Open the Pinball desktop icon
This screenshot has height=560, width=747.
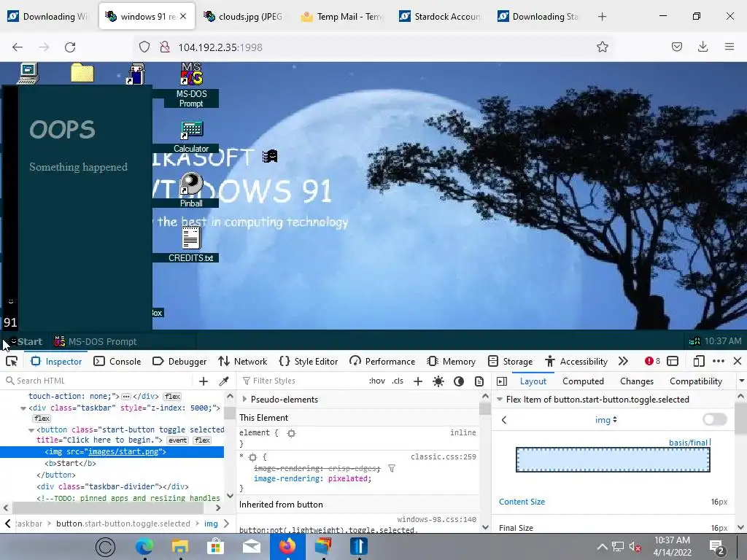coord(191,190)
